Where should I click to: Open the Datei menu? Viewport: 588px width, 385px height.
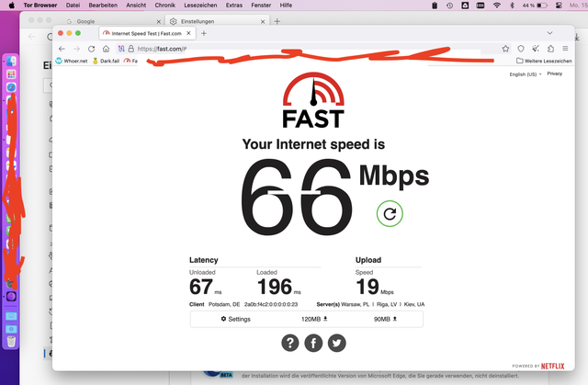(x=73, y=6)
